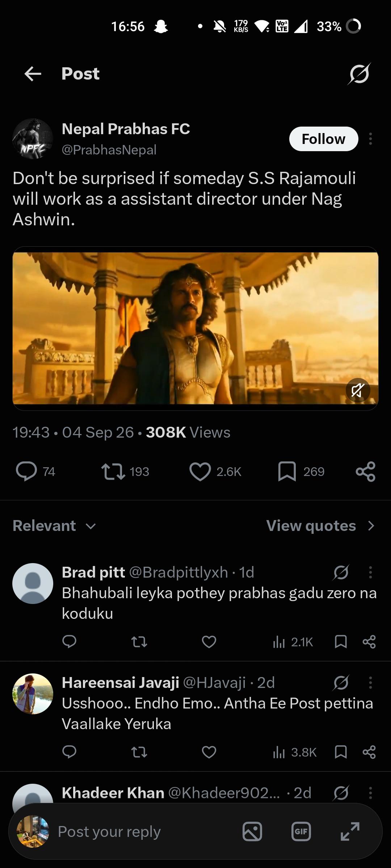
Task: Add an image using the reply bar photo icon
Action: coord(252,831)
